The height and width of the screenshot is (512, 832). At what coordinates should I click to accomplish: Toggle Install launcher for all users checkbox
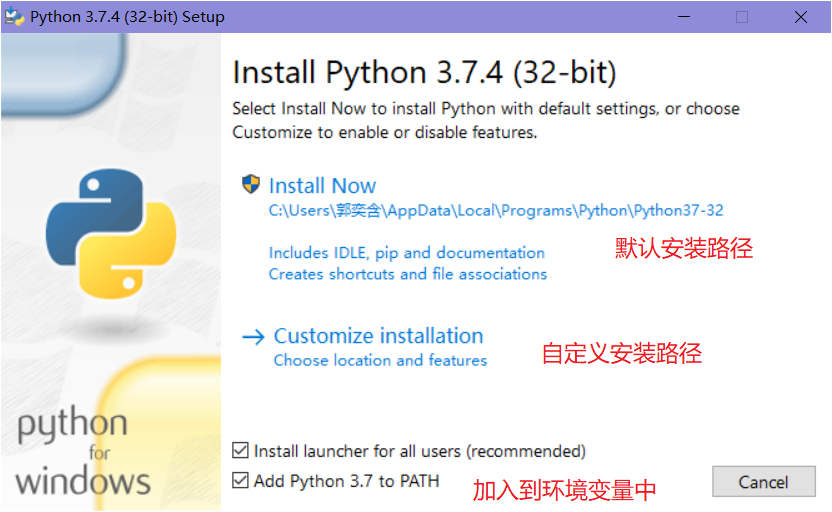pyautogui.click(x=240, y=450)
